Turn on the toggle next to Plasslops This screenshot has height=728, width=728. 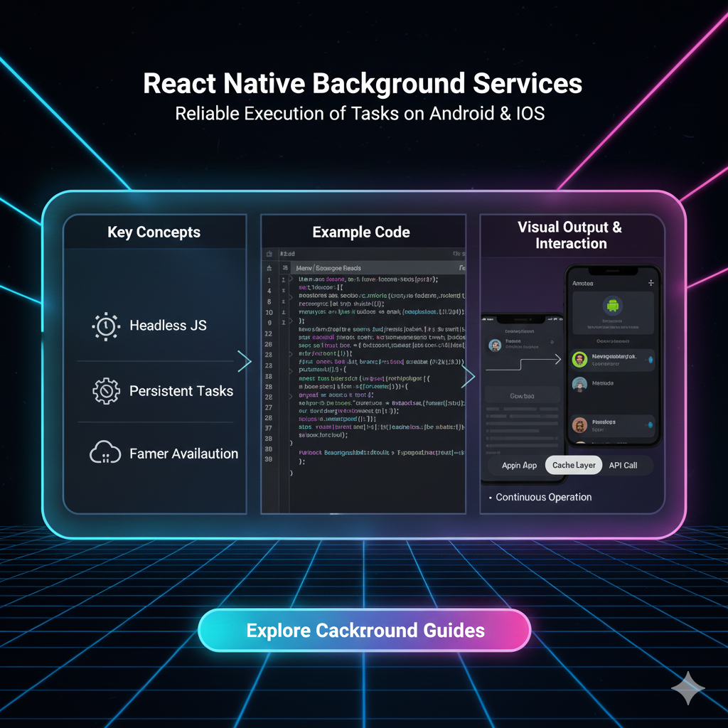tap(651, 424)
